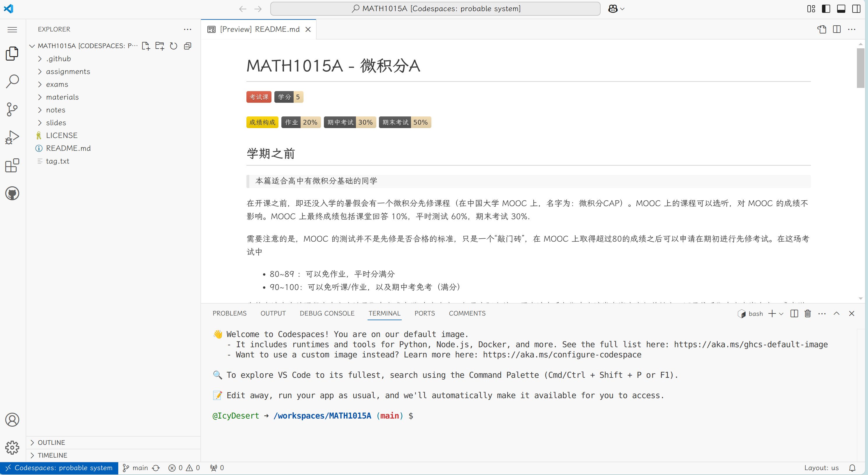This screenshot has height=475, width=868.
Task: Switch to the DEBUG CONSOLE tab
Action: [x=327, y=313]
